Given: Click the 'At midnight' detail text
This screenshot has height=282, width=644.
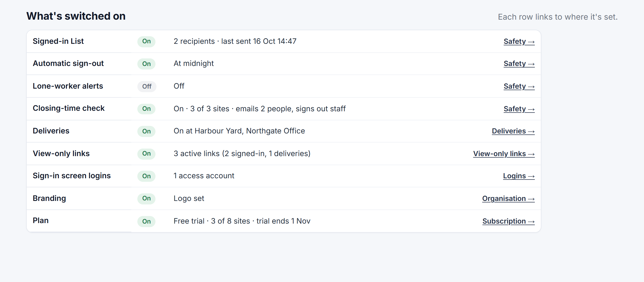Looking at the screenshot, I should tap(194, 63).
